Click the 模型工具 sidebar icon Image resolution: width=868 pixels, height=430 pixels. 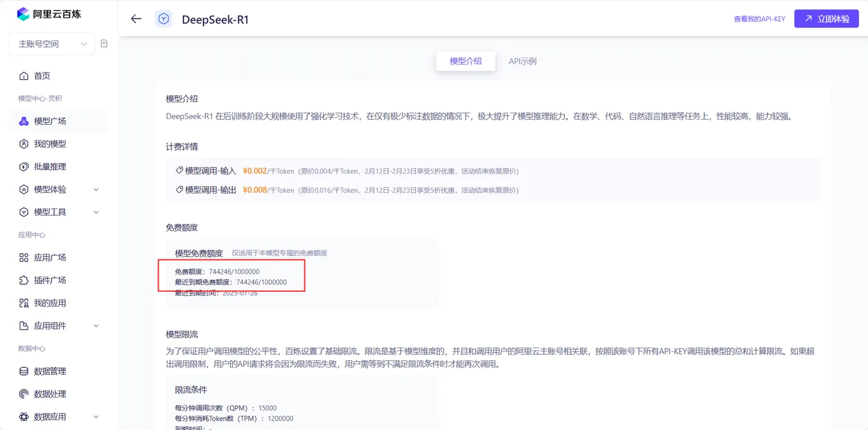[24, 212]
